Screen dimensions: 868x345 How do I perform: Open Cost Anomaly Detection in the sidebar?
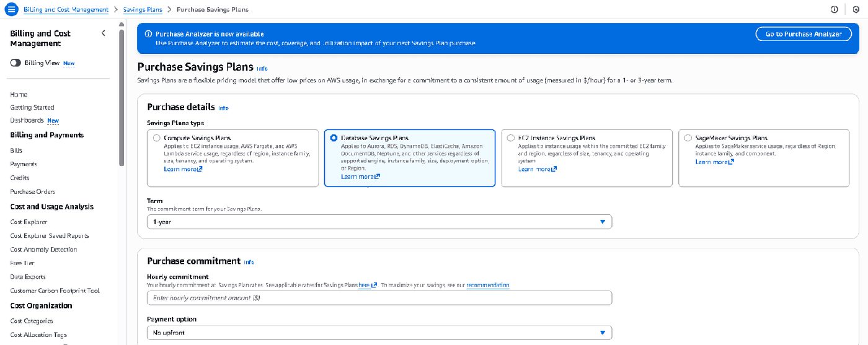coord(43,249)
